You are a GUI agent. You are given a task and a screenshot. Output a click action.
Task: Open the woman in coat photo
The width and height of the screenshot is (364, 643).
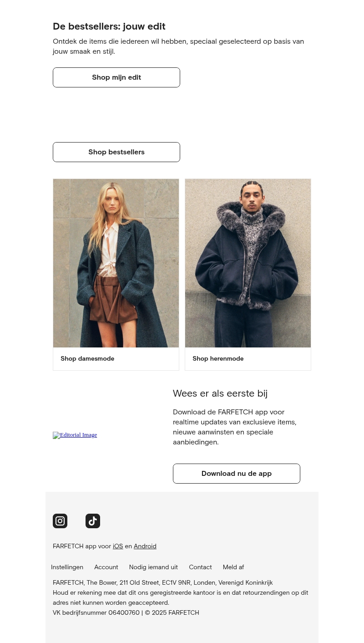click(116, 263)
